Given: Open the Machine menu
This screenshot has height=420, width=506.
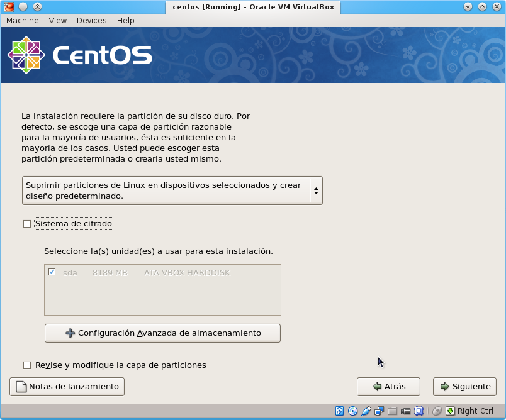Looking at the screenshot, I should coord(23,20).
